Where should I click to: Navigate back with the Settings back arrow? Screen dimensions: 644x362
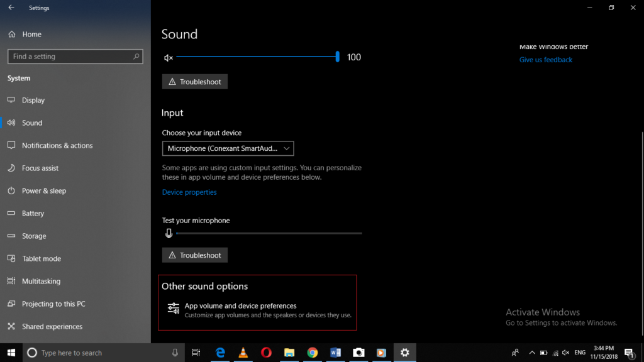coord(11,8)
